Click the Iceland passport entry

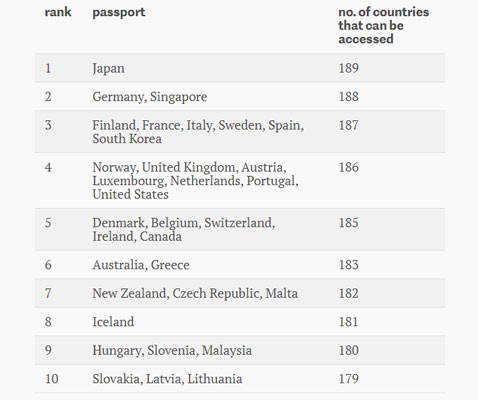113,322
